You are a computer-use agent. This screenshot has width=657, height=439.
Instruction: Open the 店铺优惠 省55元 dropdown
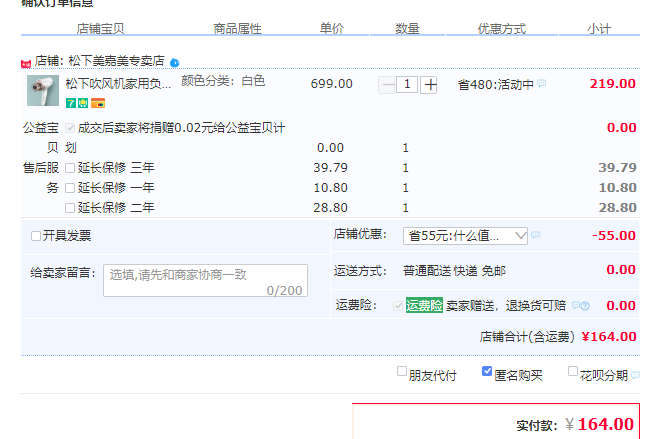465,236
